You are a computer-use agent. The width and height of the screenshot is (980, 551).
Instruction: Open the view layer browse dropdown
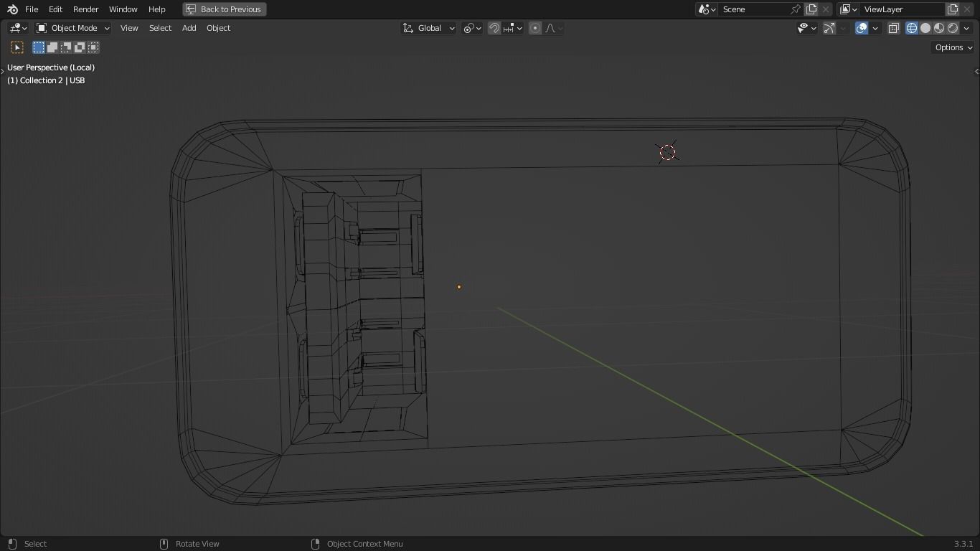pyautogui.click(x=849, y=9)
